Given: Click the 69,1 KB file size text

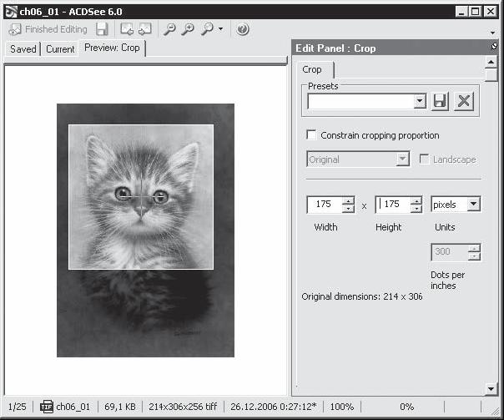Looking at the screenshot, I should 120,407.
